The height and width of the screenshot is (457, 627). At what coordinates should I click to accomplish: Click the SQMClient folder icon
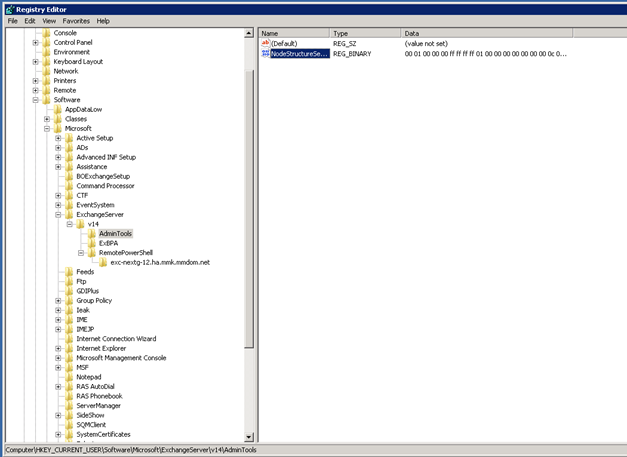69,425
